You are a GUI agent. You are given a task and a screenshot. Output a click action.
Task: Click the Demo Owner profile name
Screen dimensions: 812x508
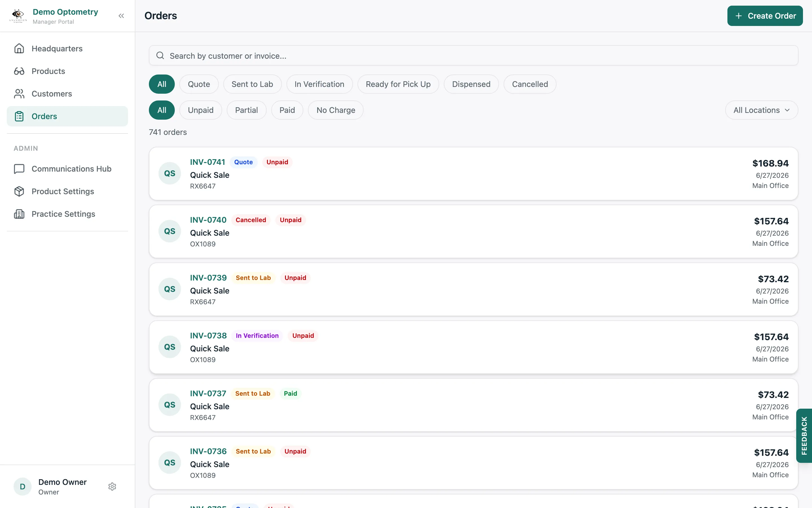pyautogui.click(x=62, y=482)
